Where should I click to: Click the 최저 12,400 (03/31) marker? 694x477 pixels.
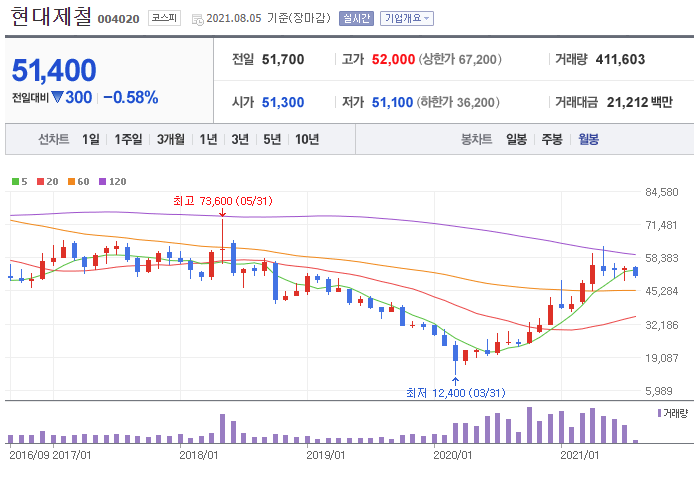(455, 392)
